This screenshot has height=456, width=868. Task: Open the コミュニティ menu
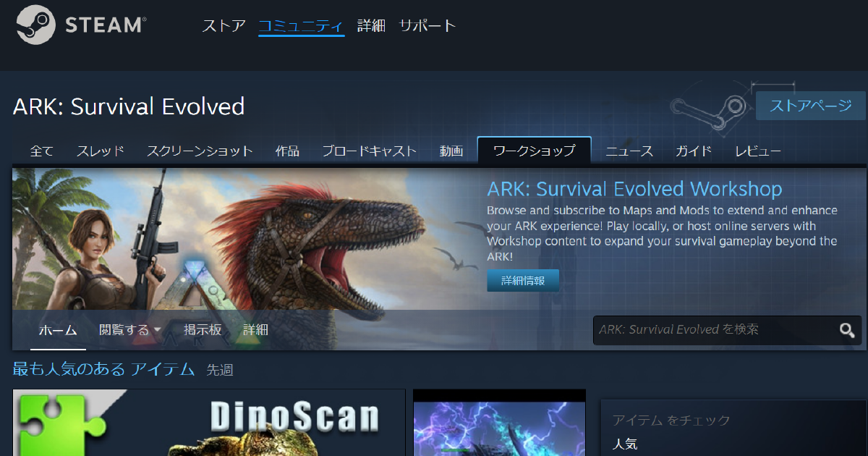(x=301, y=26)
